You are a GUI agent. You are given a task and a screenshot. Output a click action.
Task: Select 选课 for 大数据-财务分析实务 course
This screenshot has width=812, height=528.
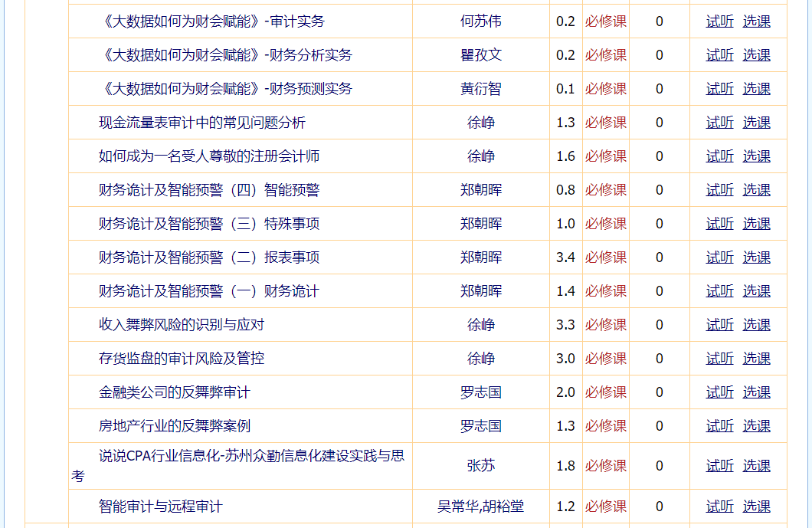click(756, 55)
